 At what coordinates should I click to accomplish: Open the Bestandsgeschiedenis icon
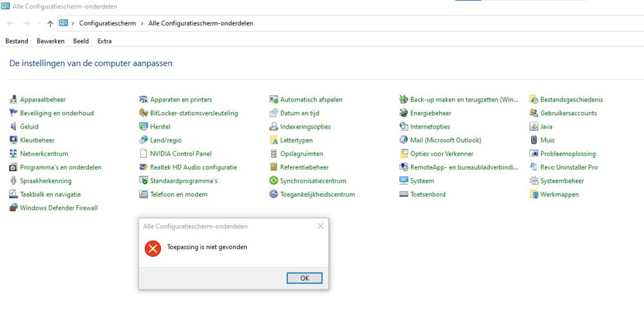tap(533, 99)
